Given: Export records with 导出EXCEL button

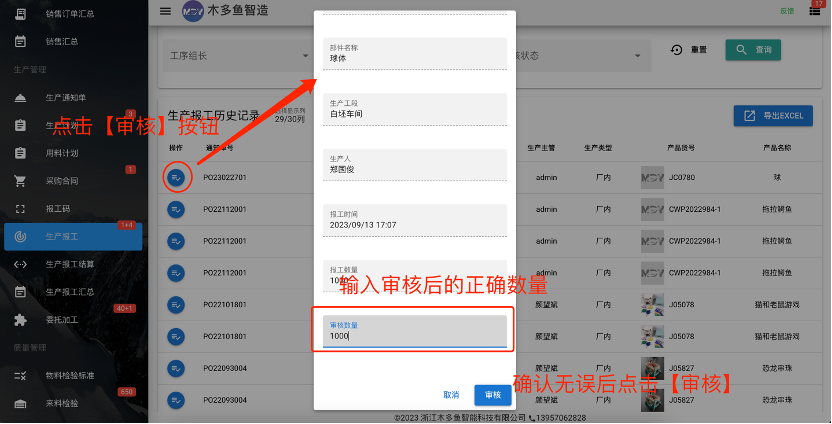Looking at the screenshot, I should (773, 116).
